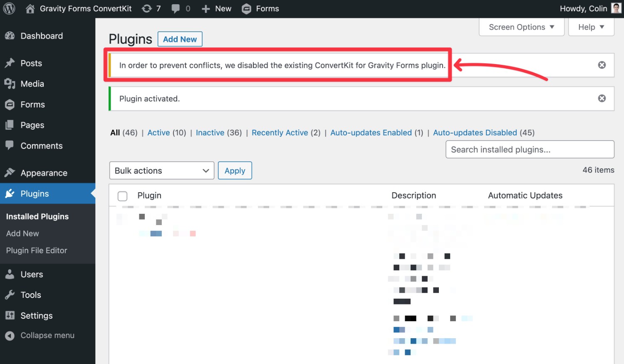Sort by Plugin column header
The height and width of the screenshot is (364, 624).
coord(149,196)
